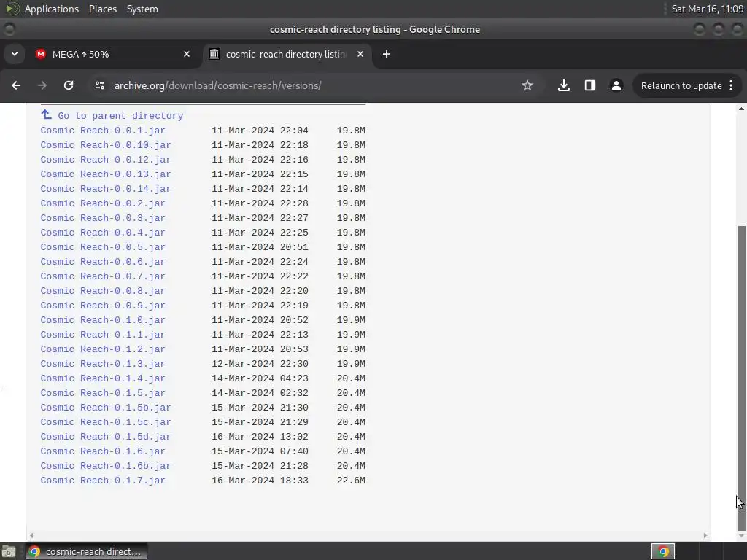Toggle the Chrome side panel icon
Viewport: 747px width, 560px height.
point(589,85)
